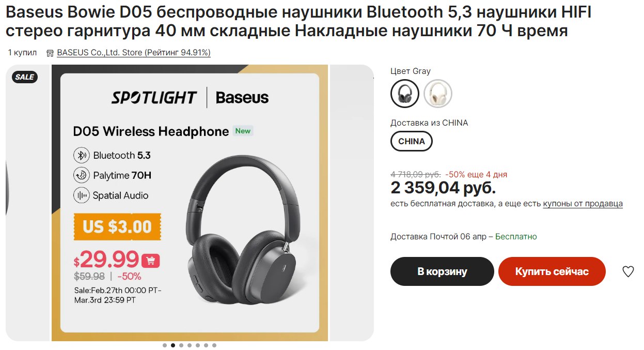
Task: Click the SALE badge on product image
Action: tap(24, 77)
